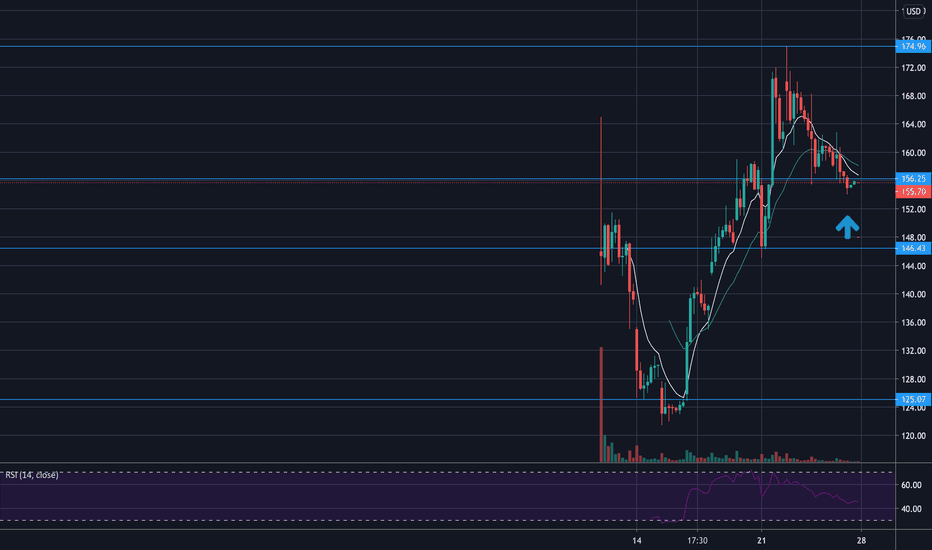
Task: Click the USD currency button
Action: point(913,11)
